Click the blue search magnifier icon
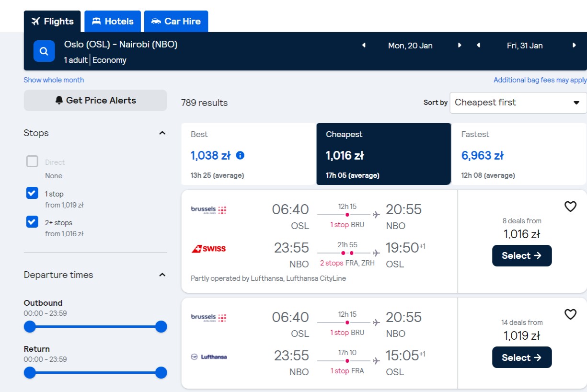 [x=44, y=51]
